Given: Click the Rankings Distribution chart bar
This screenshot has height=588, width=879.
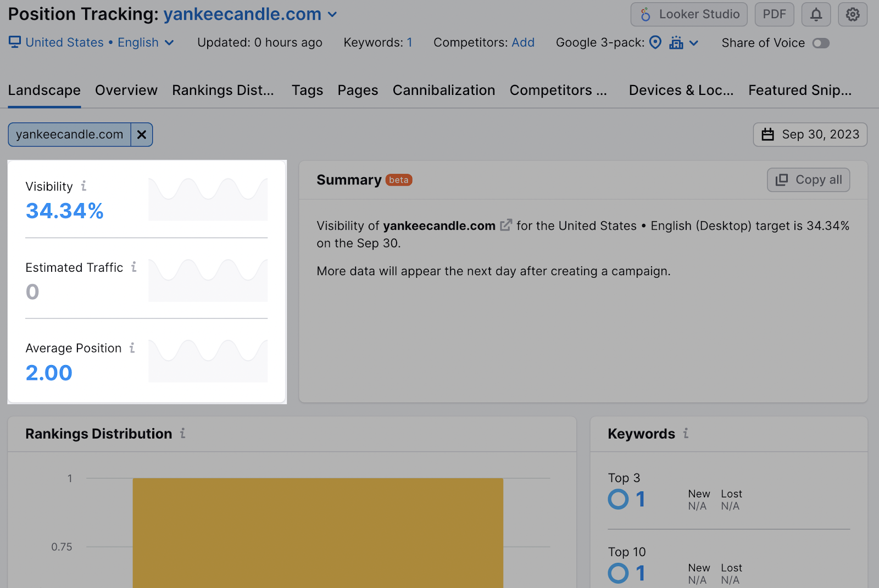Looking at the screenshot, I should tap(318, 533).
